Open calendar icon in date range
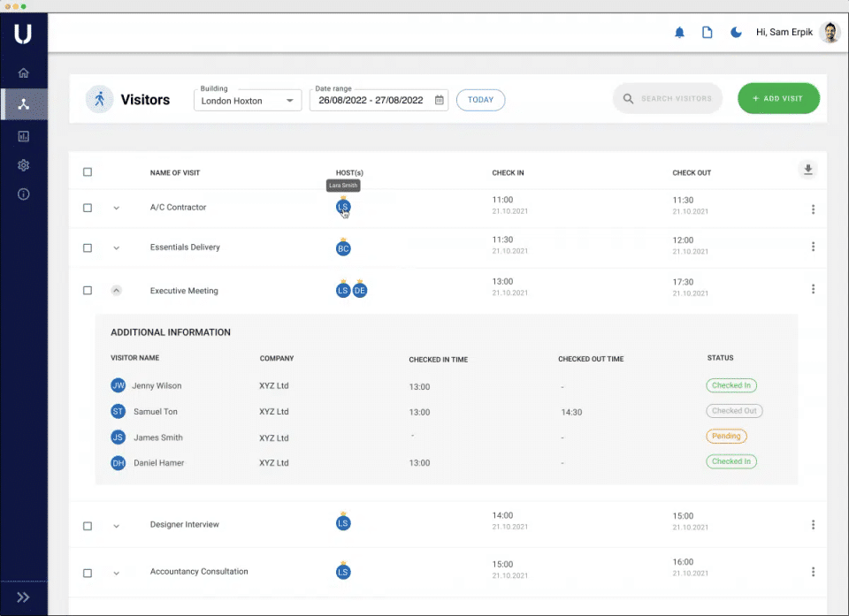The height and width of the screenshot is (616, 849). pos(440,100)
